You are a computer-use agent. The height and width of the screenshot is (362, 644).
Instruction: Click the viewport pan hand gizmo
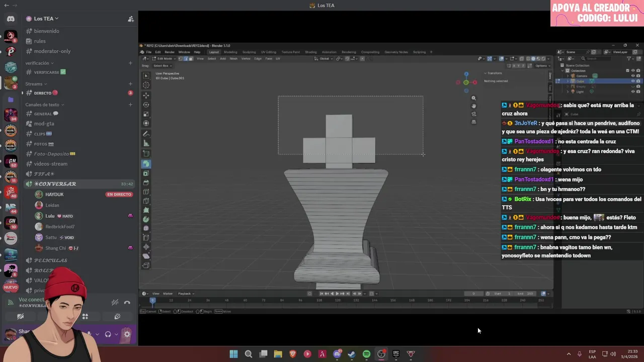pyautogui.click(x=473, y=106)
